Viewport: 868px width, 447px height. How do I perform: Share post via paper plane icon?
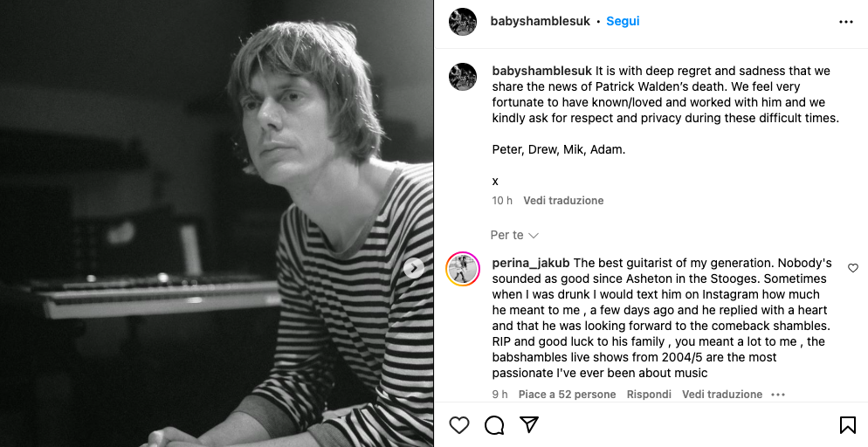[x=529, y=425]
